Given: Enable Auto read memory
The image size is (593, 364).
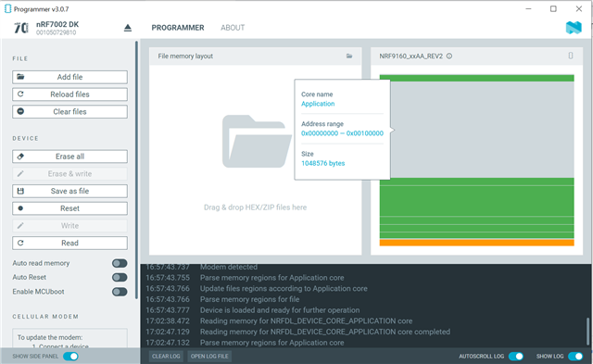Looking at the screenshot, I should pyautogui.click(x=120, y=263).
